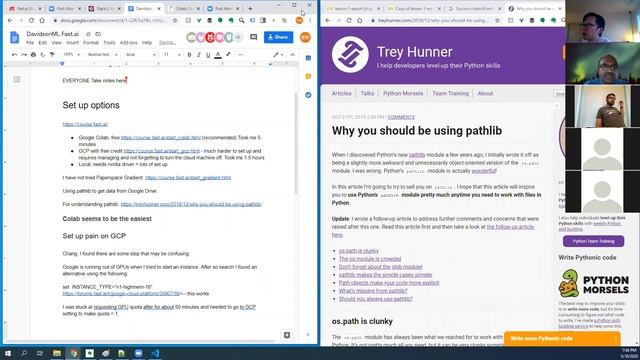Star the DavidsonML Fast.ai document
Image resolution: width=640 pixels, height=360 pixels.
click(x=88, y=34)
